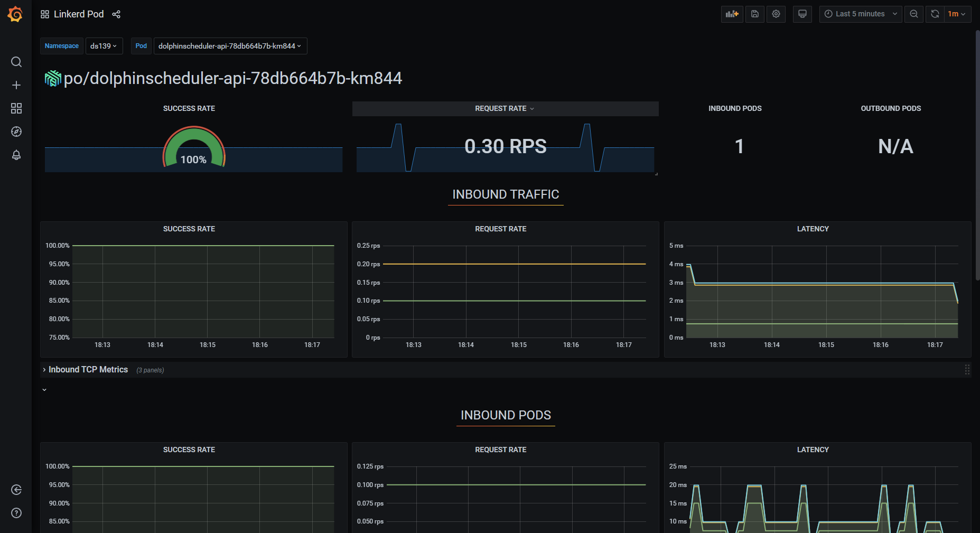Open the Pod selector dropdown

click(x=230, y=46)
